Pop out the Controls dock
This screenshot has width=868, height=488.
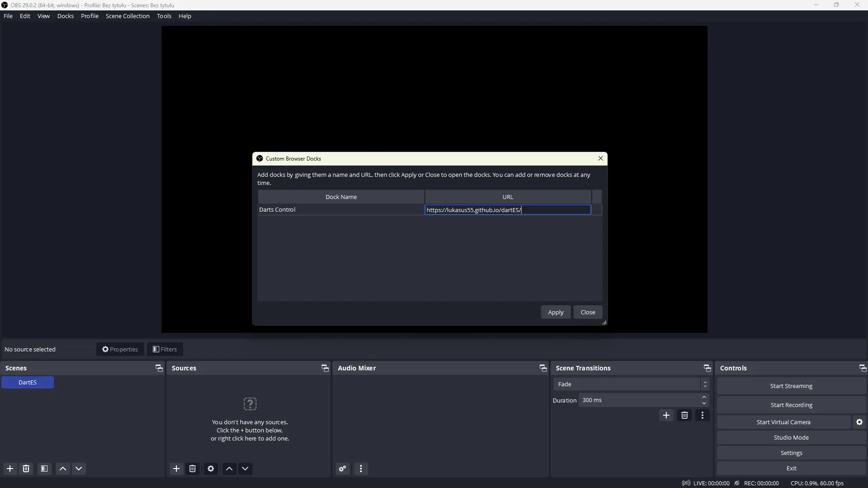(862, 368)
